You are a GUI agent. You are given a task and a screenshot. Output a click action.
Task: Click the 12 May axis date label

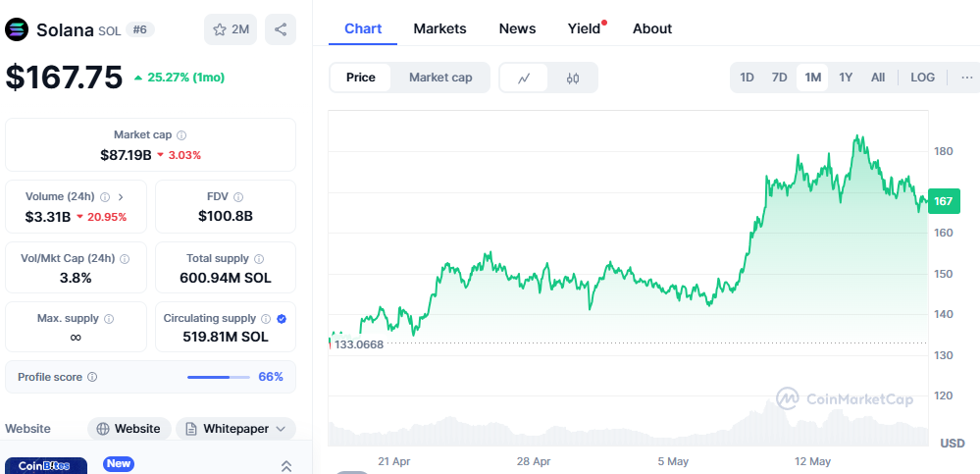813,461
